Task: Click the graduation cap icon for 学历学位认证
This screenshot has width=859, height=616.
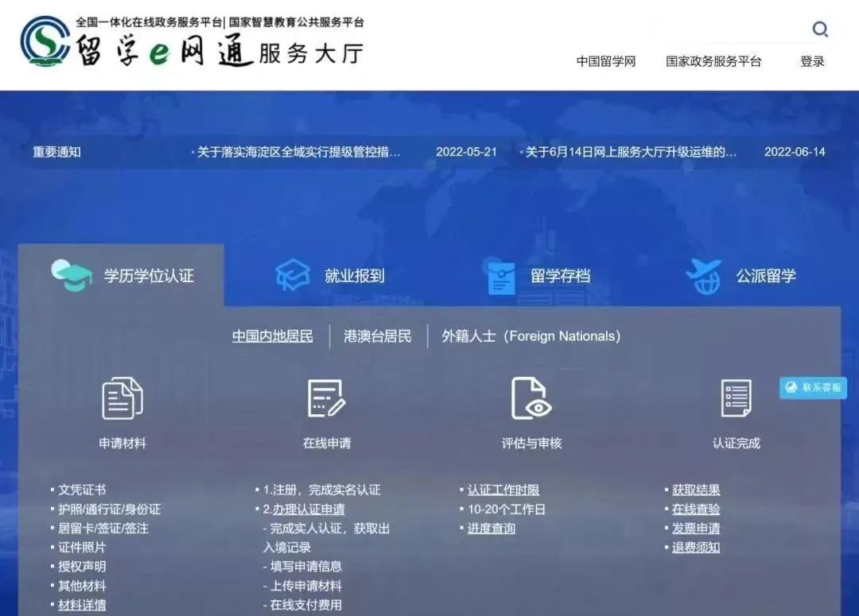Action: (70, 273)
